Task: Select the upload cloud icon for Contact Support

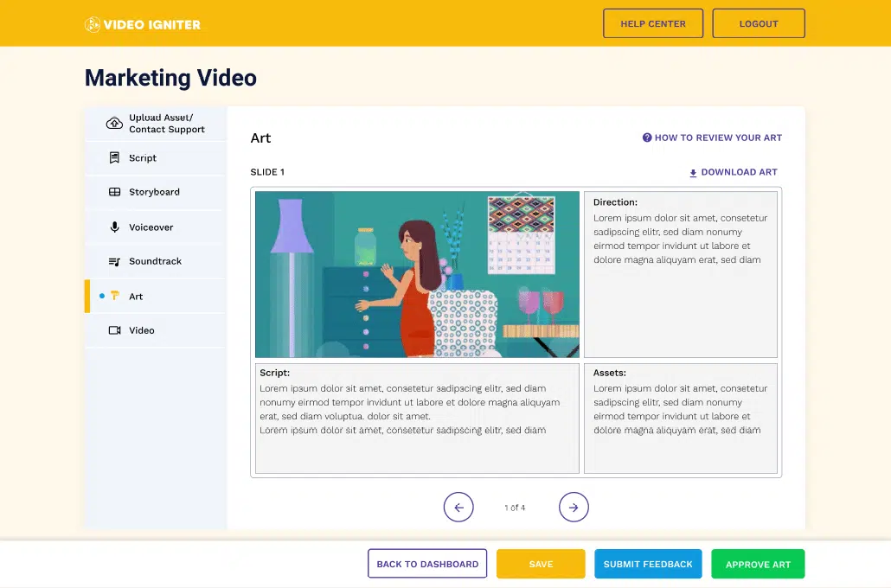Action: coord(113,123)
